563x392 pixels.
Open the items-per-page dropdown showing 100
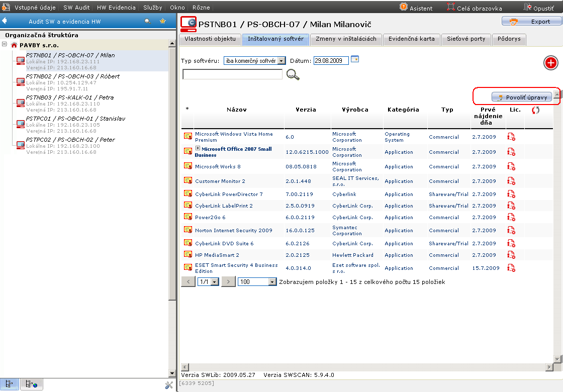[257, 282]
